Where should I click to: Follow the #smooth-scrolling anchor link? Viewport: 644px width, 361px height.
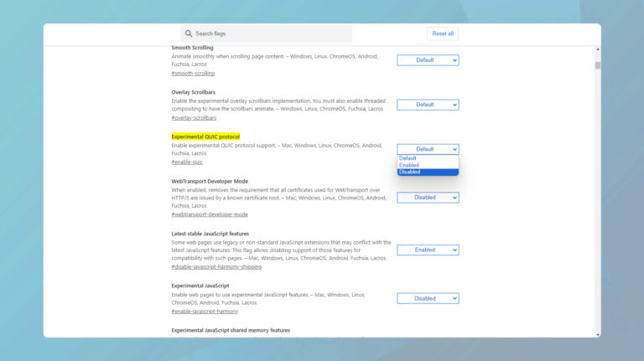(193, 74)
